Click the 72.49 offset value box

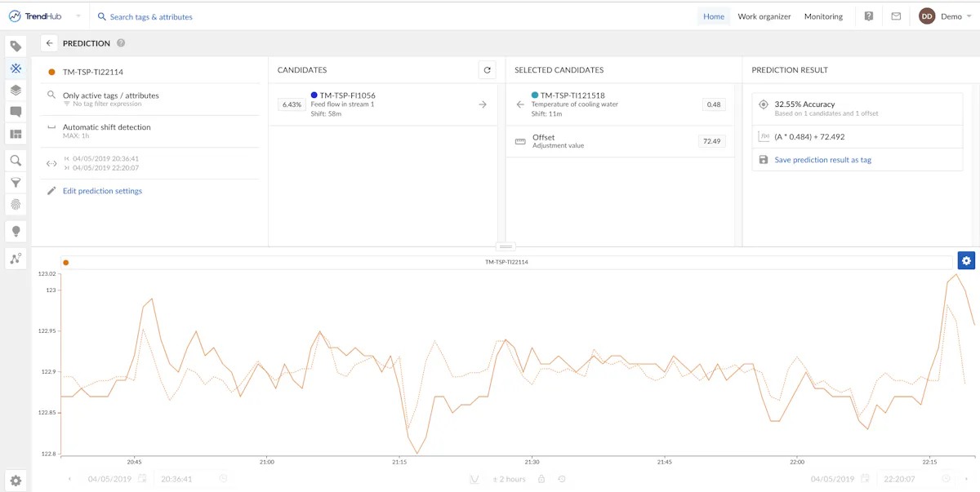coord(711,141)
